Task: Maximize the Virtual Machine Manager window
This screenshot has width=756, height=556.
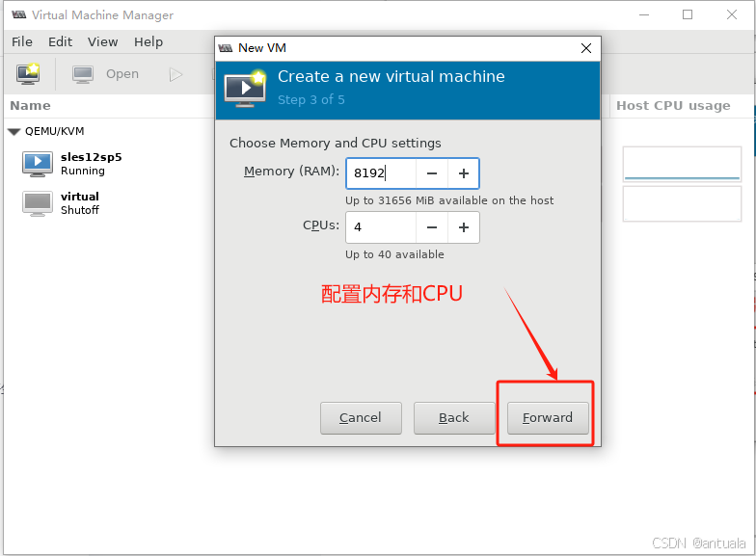Action: (x=688, y=15)
